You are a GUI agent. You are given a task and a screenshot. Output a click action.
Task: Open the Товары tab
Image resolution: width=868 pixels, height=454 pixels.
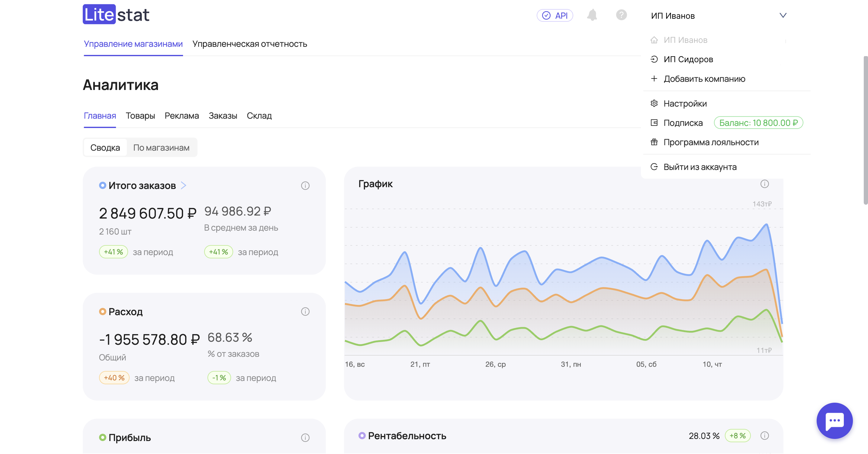(140, 116)
